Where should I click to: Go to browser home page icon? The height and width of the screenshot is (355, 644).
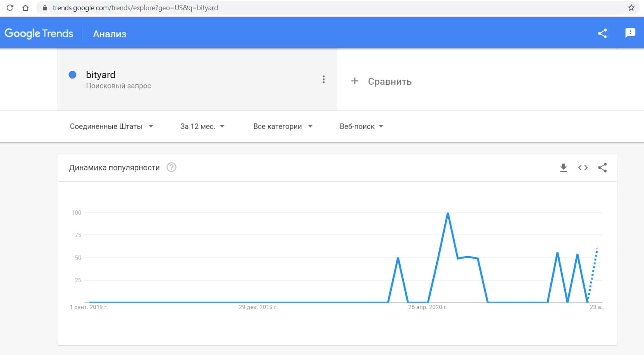pos(26,8)
